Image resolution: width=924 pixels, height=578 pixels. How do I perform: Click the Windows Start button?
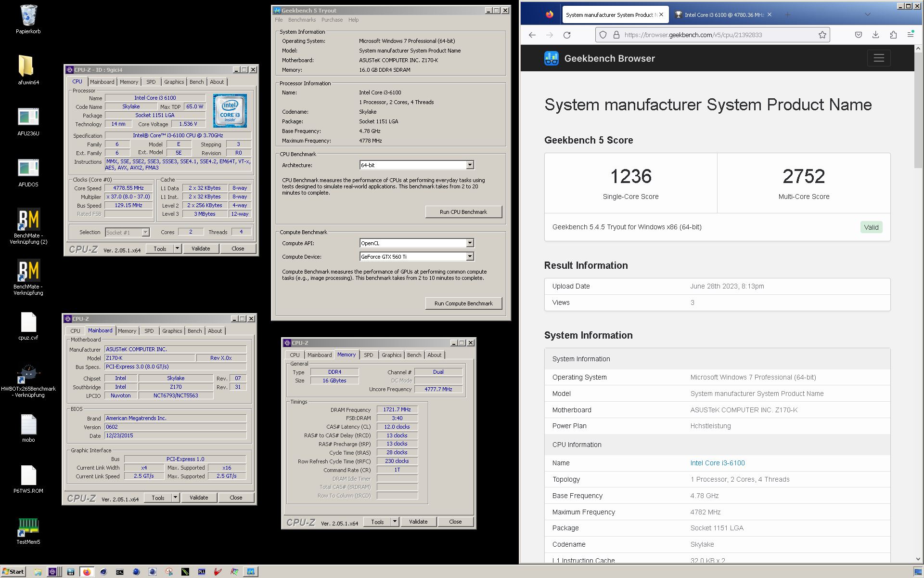tap(13, 572)
